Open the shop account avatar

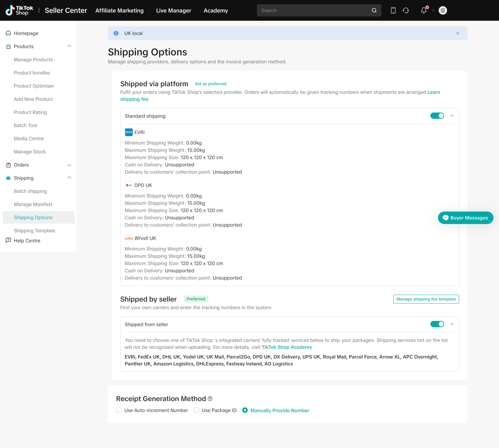(443, 10)
